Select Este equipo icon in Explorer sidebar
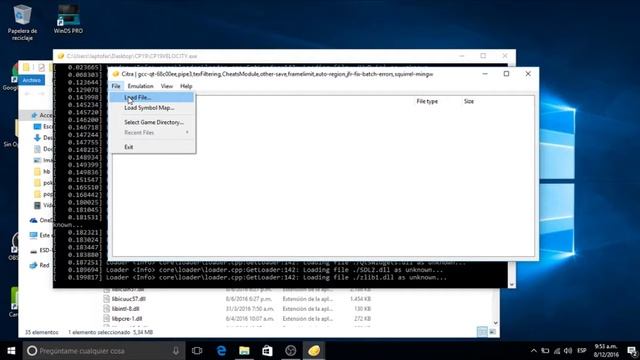Image resolution: width=640 pixels, height=360 pixels. [x=33, y=236]
